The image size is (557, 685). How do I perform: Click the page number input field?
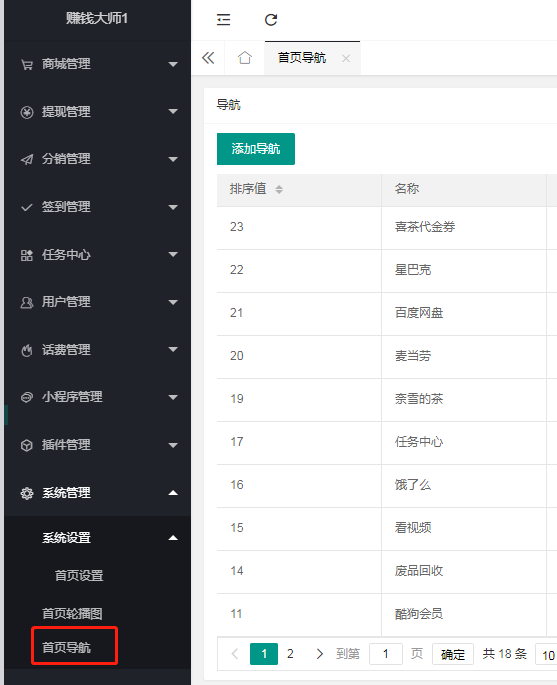(x=385, y=654)
